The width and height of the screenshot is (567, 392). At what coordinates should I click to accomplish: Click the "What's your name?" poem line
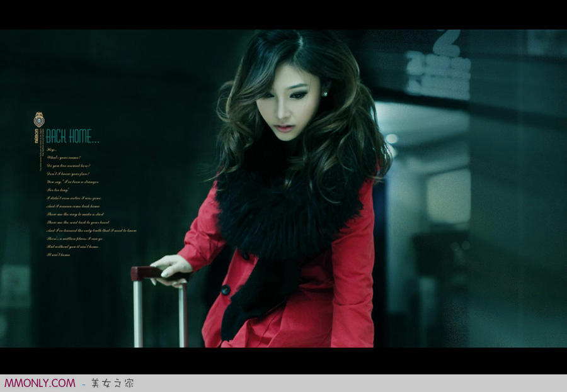[x=64, y=157]
